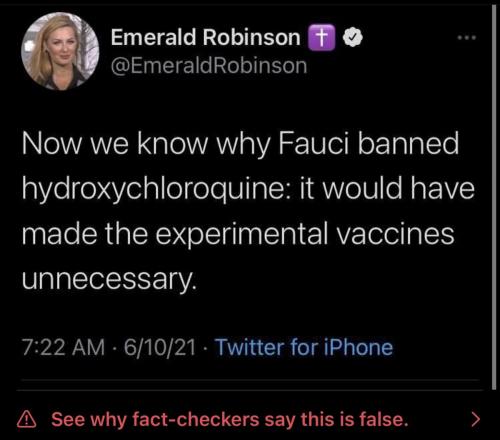Open the profile picture avatar
The image size is (500, 440).
tap(60, 51)
